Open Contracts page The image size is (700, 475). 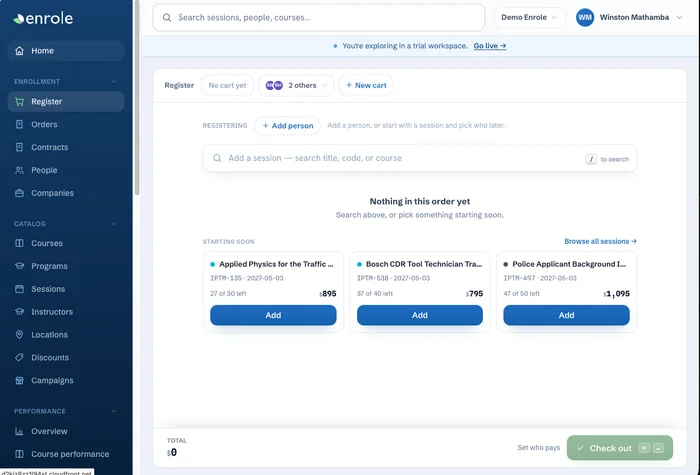[66, 147]
